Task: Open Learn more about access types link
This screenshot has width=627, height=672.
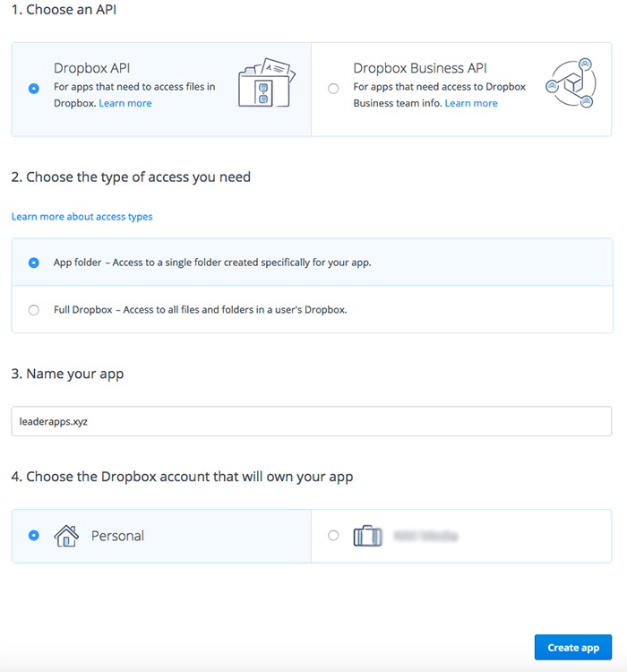Action: (x=82, y=217)
